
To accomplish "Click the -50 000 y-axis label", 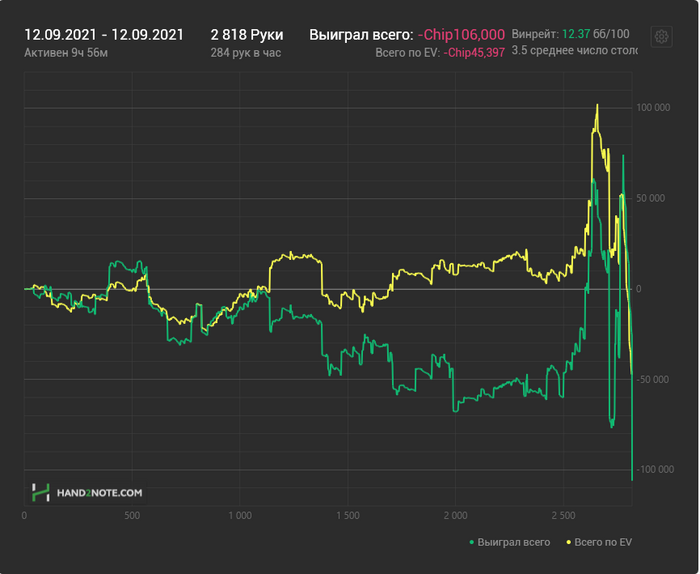I will point(652,380).
